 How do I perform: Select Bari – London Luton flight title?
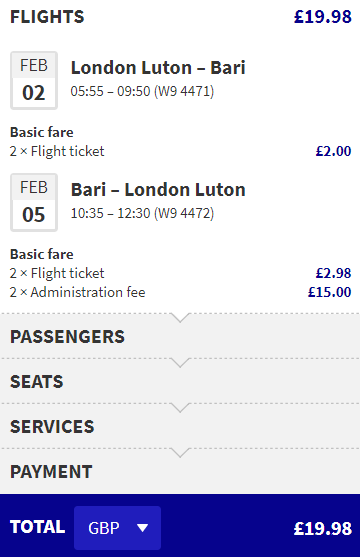point(158,190)
